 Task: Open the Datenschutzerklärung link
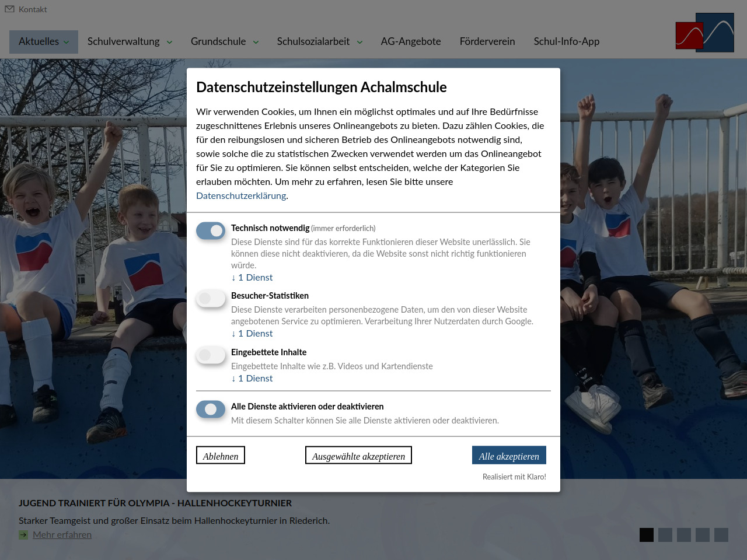point(241,196)
